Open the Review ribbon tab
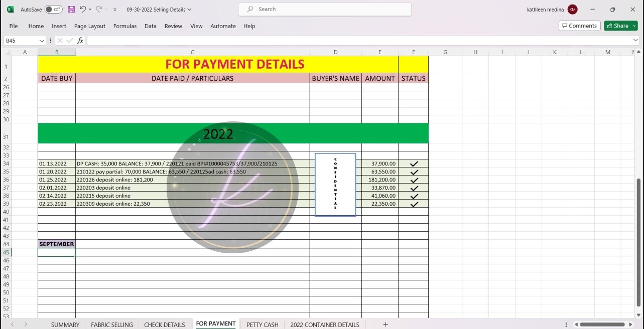 pyautogui.click(x=173, y=26)
